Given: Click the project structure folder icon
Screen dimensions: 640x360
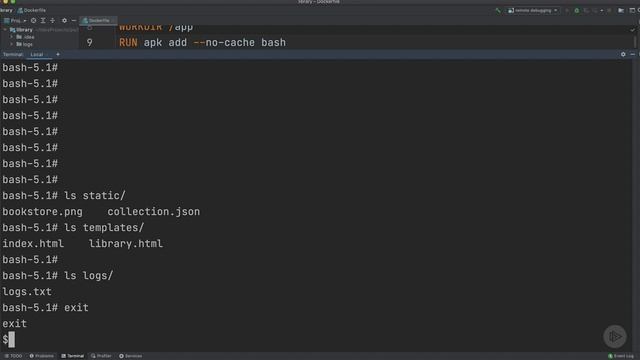Looking at the screenshot, I should coord(621,11).
